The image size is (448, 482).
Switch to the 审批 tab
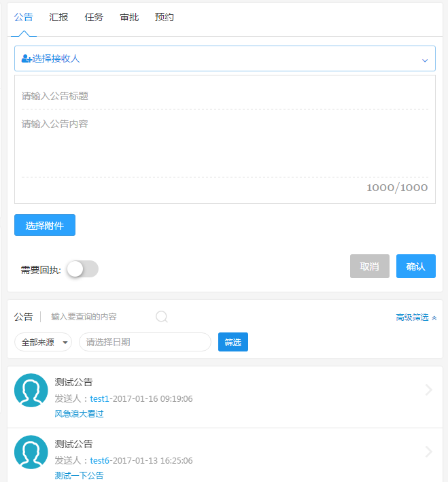coord(129,17)
